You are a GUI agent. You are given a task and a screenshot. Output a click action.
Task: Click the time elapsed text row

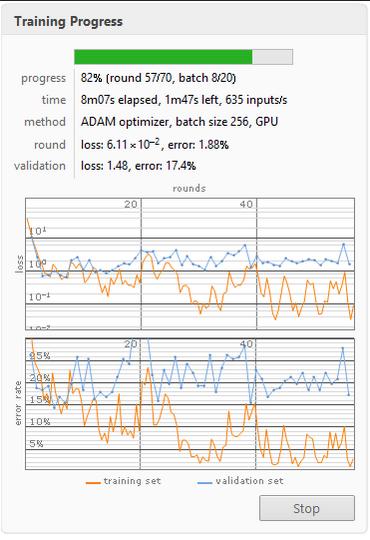pyautogui.click(x=184, y=100)
